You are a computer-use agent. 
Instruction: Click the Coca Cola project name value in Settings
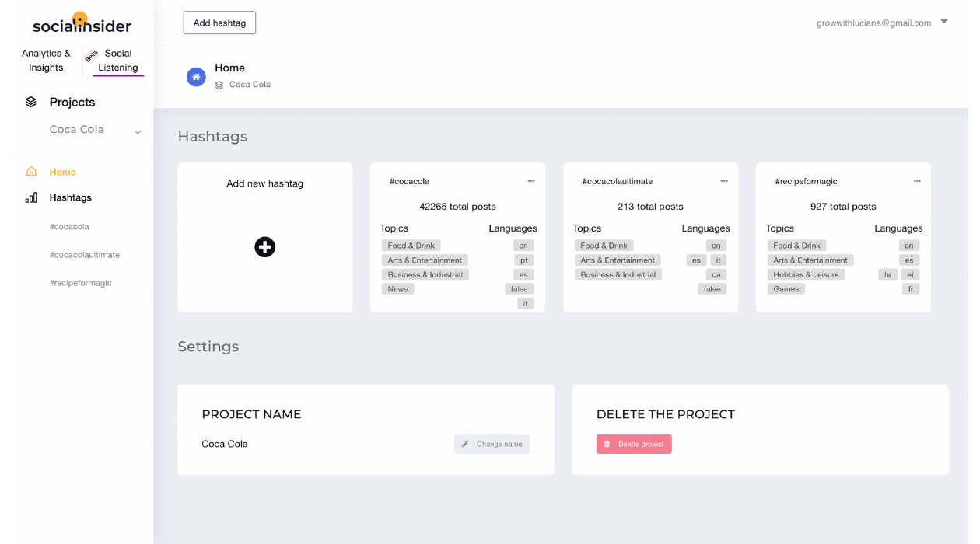225,444
